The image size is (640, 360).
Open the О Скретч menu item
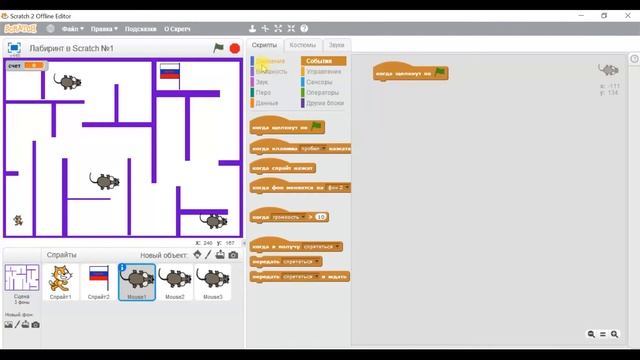point(177,29)
